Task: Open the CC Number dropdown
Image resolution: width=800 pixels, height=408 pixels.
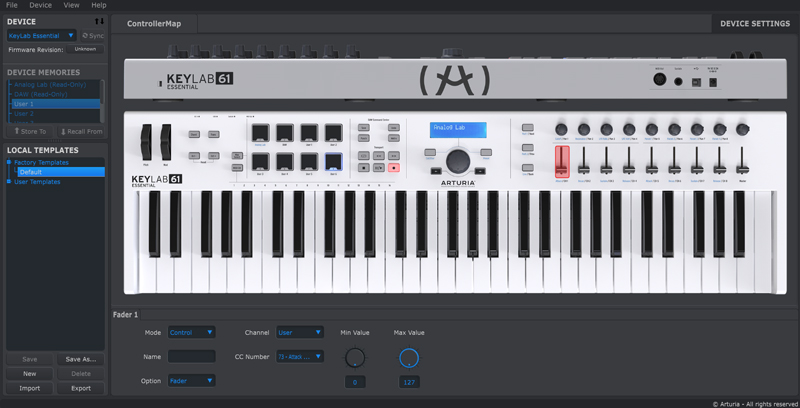Action: [300, 356]
